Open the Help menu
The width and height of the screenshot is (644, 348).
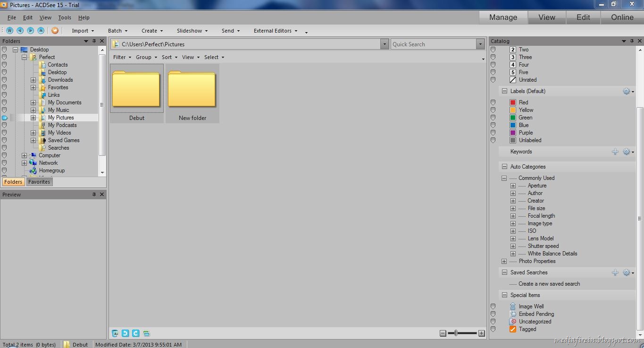point(84,17)
